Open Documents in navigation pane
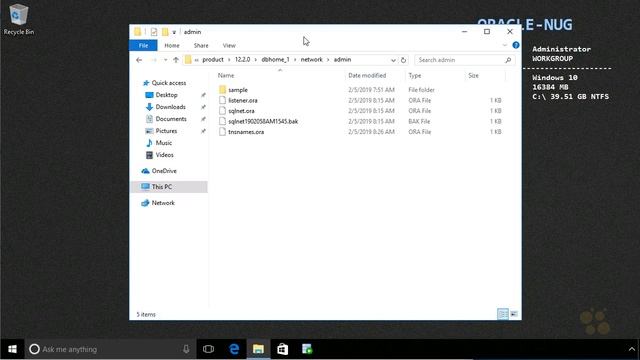Viewport: 640px width, 360px height. (171, 119)
